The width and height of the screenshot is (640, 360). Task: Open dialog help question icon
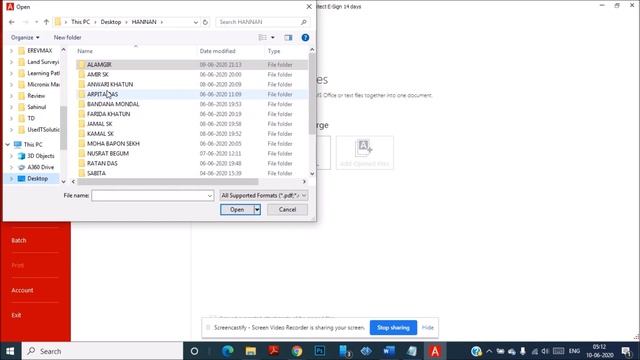click(x=305, y=38)
